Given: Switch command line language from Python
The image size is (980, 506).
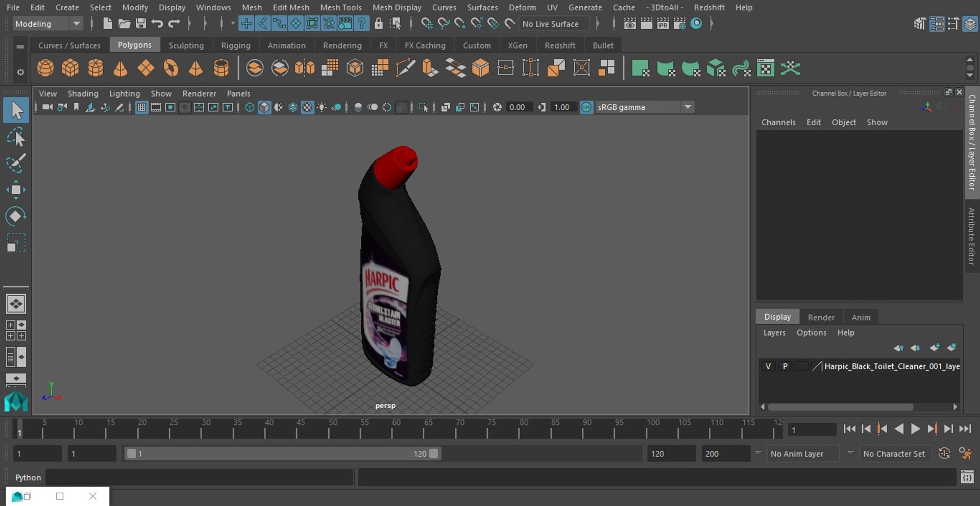Looking at the screenshot, I should [x=28, y=477].
